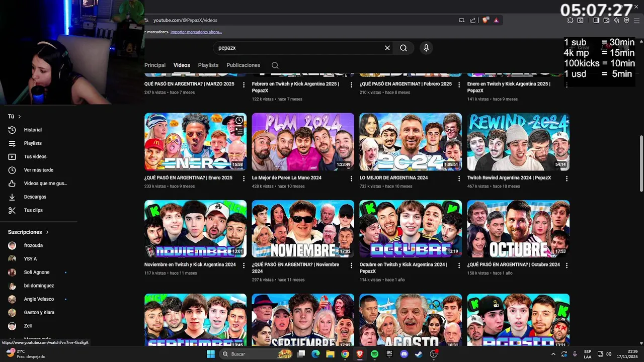Click the install app icon in address bar
The height and width of the screenshot is (362, 644).
pos(461,20)
